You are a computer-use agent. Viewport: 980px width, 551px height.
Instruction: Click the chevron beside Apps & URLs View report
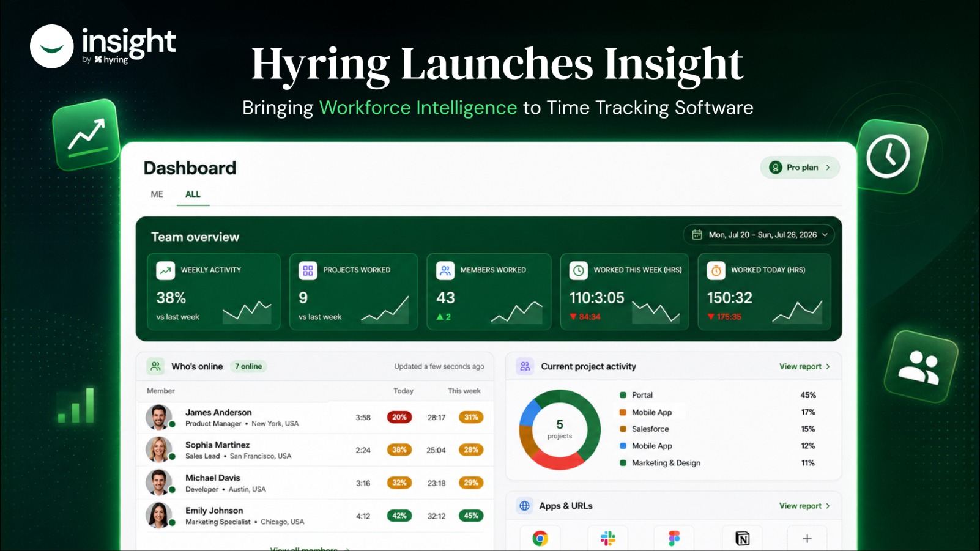828,506
